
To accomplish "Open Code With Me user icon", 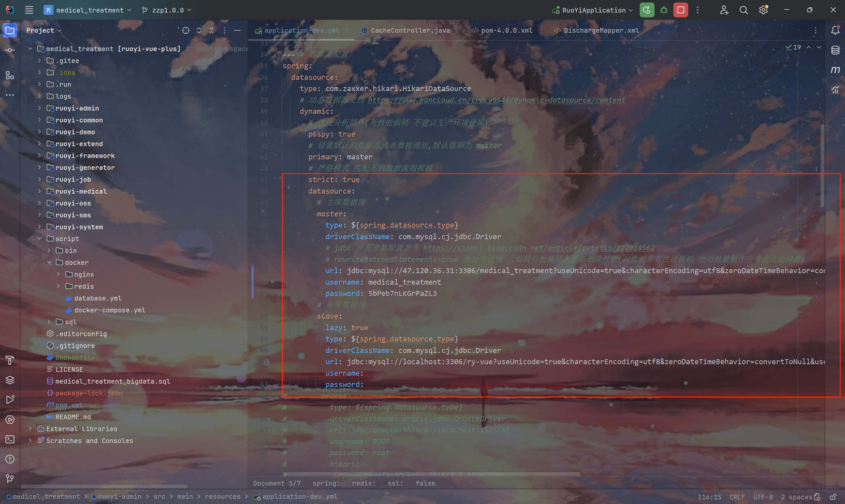I will [724, 10].
